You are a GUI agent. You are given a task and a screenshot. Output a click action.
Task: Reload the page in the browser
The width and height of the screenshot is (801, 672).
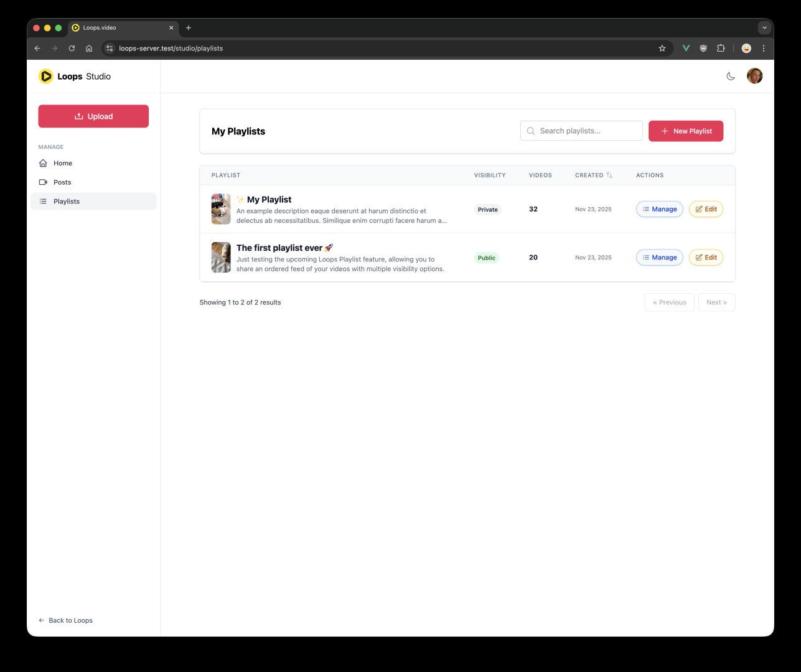pos(72,49)
